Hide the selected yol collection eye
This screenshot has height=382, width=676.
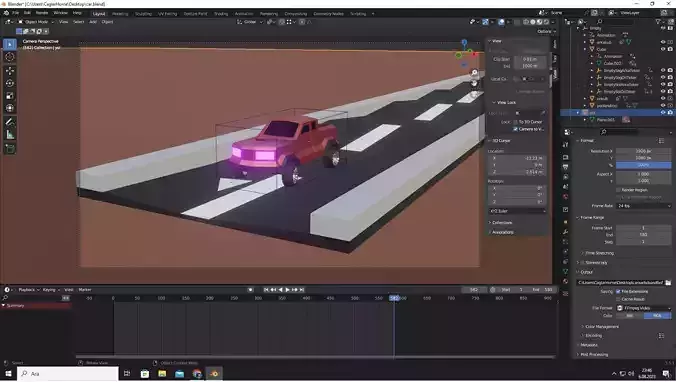(663, 113)
